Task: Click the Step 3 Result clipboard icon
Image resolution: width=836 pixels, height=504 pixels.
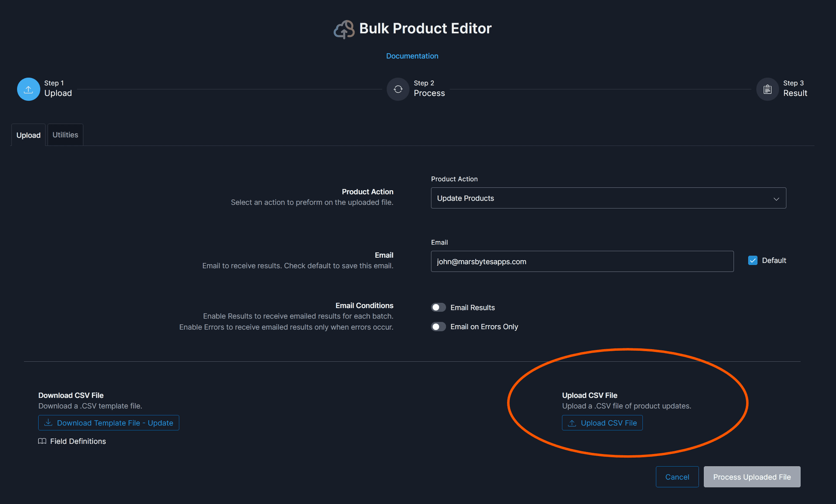Action: coord(767,89)
